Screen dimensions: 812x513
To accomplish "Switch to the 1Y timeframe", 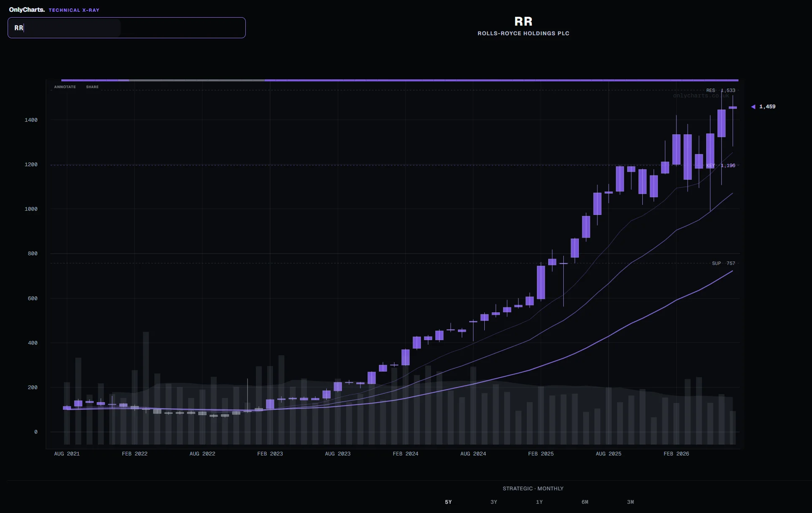I will [539, 502].
